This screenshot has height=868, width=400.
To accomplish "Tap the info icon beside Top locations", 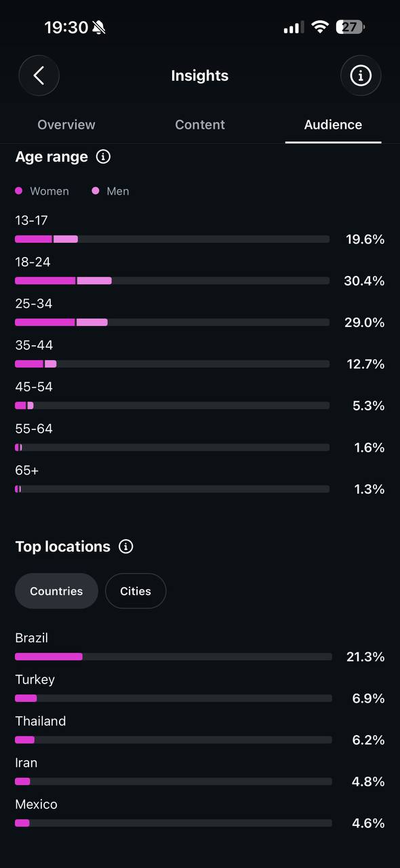I will pyautogui.click(x=125, y=547).
